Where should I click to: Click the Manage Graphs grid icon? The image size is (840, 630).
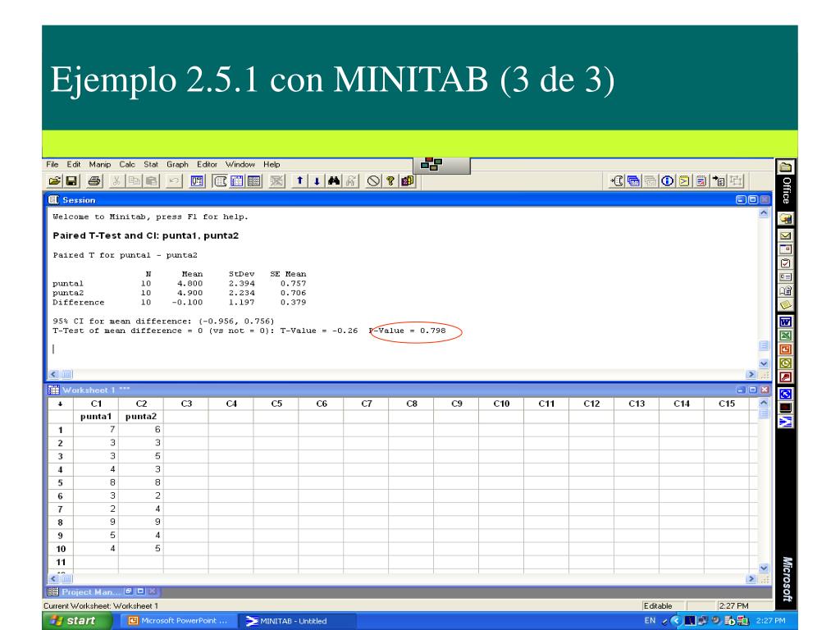[254, 181]
